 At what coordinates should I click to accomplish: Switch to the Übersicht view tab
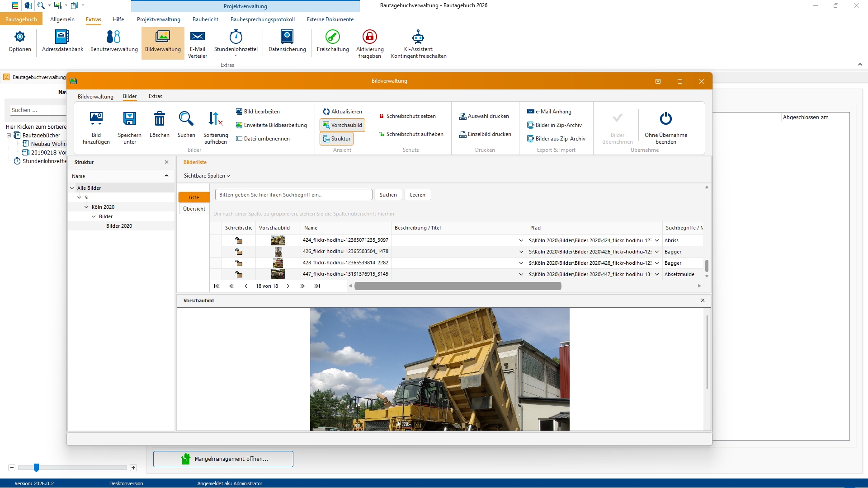point(194,209)
